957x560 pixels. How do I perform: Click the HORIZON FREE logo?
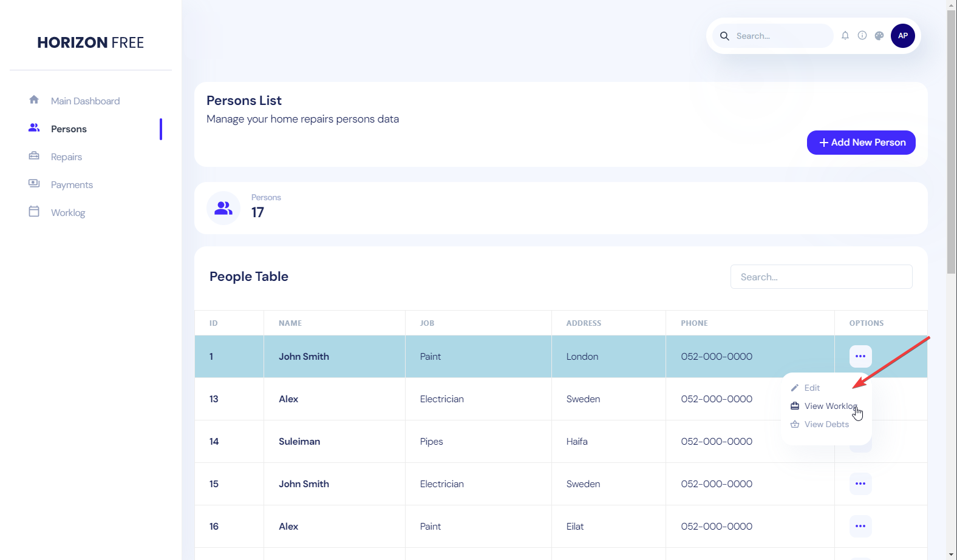pos(90,42)
